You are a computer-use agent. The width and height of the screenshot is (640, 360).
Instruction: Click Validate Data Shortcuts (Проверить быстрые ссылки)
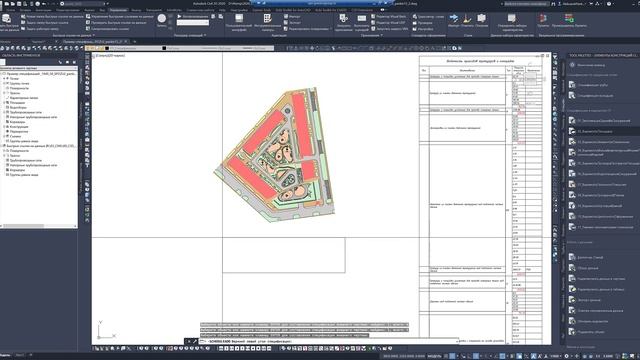tap(116, 23)
